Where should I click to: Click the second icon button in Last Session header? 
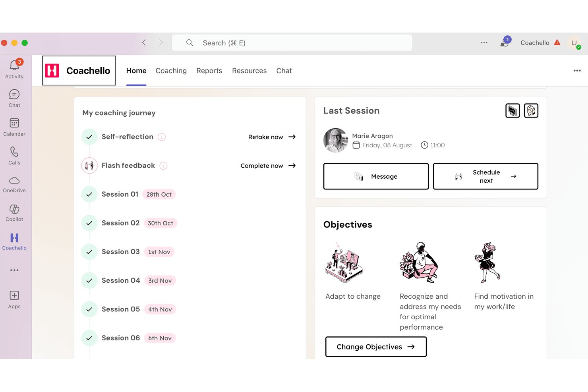point(531,110)
